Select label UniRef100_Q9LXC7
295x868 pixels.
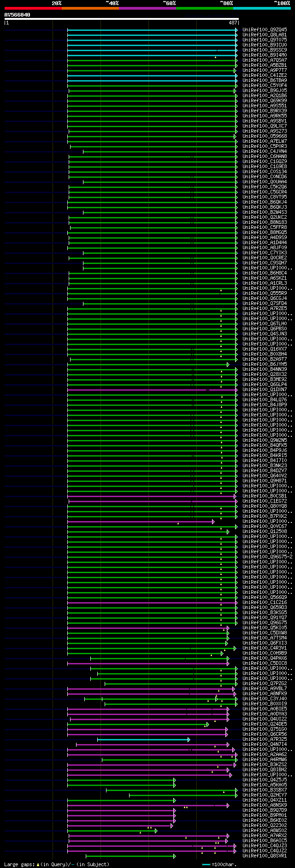(265, 126)
